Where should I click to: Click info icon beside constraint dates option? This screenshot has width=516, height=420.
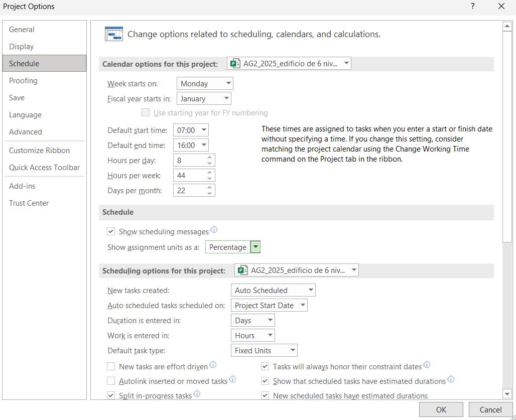tap(427, 365)
